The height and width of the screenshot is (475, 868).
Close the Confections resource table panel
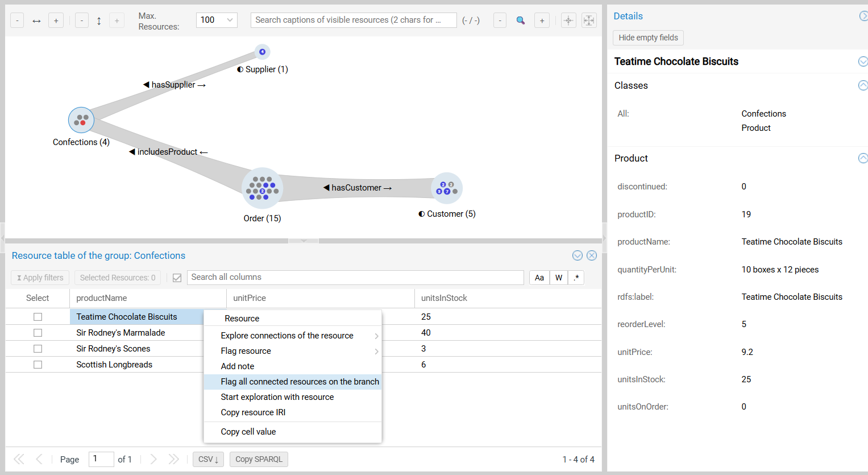click(592, 255)
